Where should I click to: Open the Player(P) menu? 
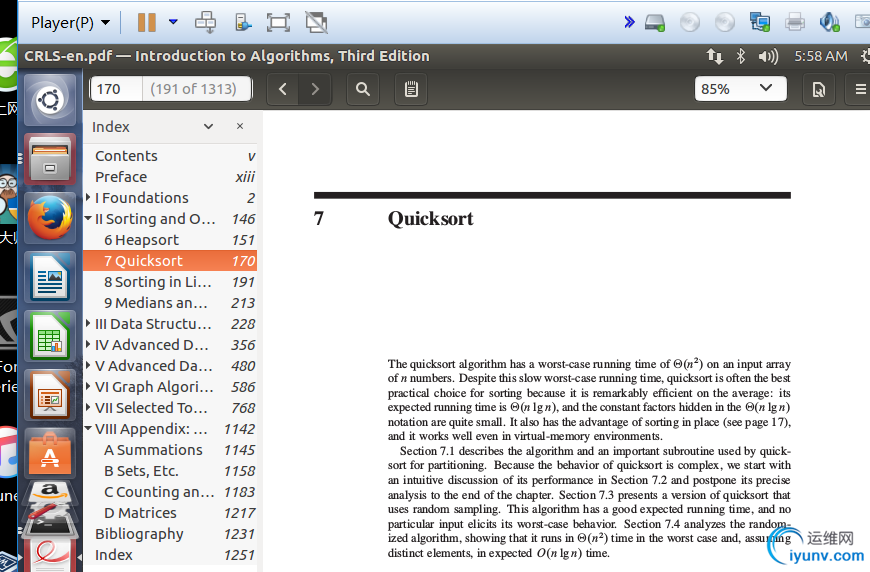click(70, 23)
